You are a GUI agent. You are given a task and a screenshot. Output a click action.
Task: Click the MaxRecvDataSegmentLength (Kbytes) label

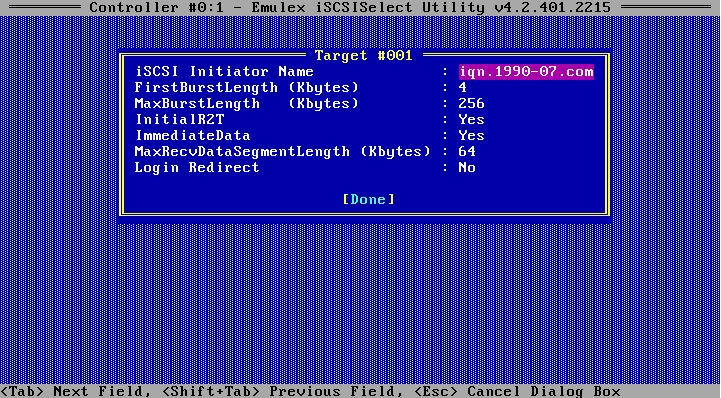[x=283, y=151]
